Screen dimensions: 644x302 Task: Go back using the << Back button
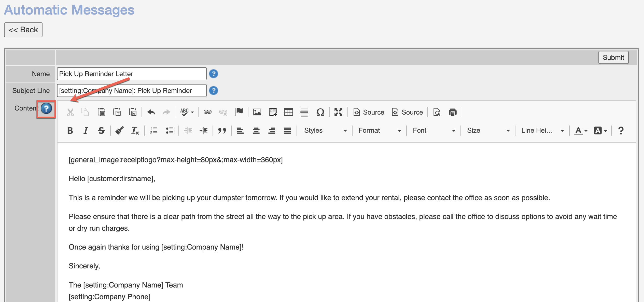(x=23, y=30)
